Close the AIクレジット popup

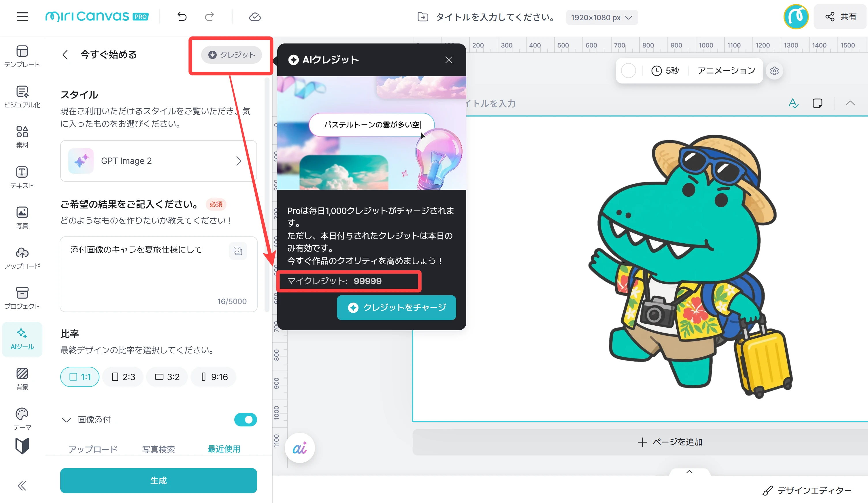tap(448, 60)
